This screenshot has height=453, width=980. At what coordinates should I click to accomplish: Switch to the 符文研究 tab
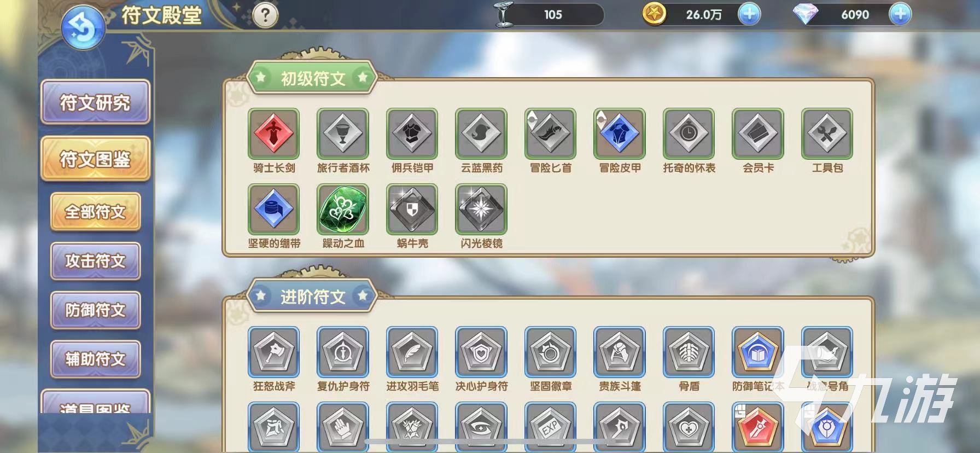95,102
